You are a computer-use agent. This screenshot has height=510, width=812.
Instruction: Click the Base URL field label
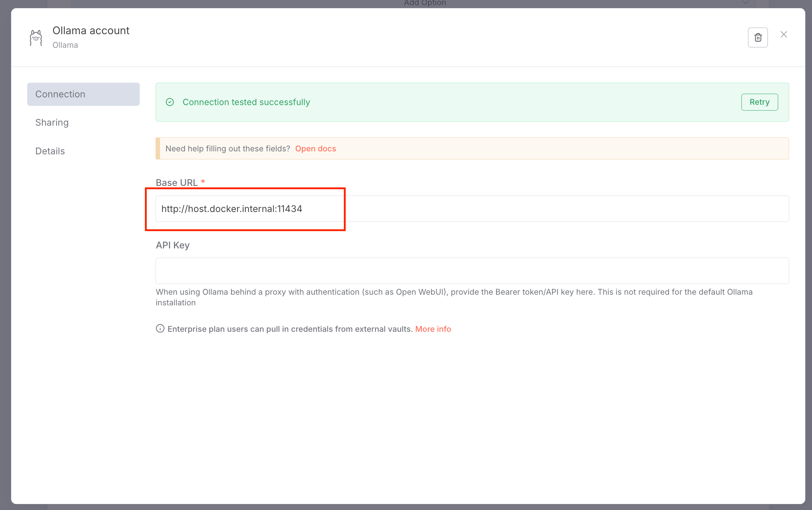click(177, 183)
